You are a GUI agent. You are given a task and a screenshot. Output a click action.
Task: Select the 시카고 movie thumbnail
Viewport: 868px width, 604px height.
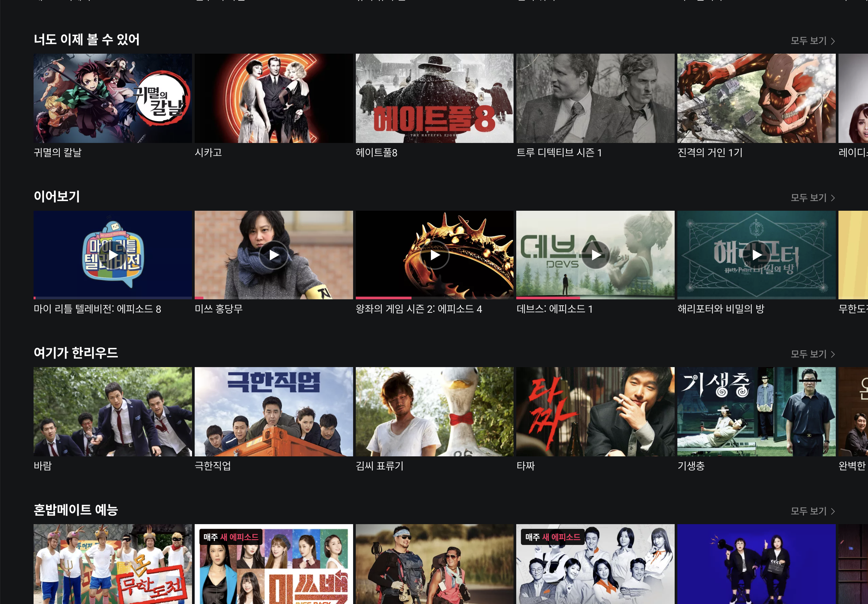point(274,98)
